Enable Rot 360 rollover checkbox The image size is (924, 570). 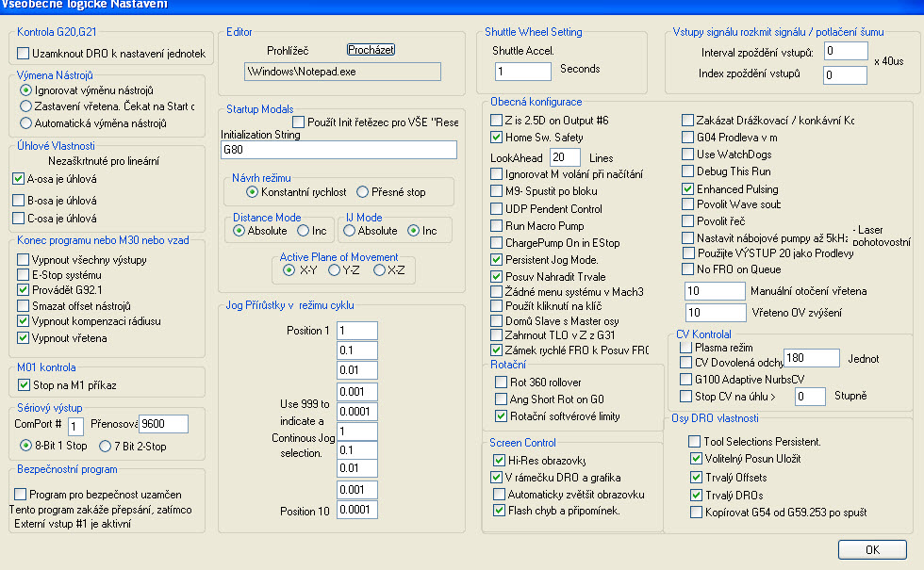tap(502, 382)
